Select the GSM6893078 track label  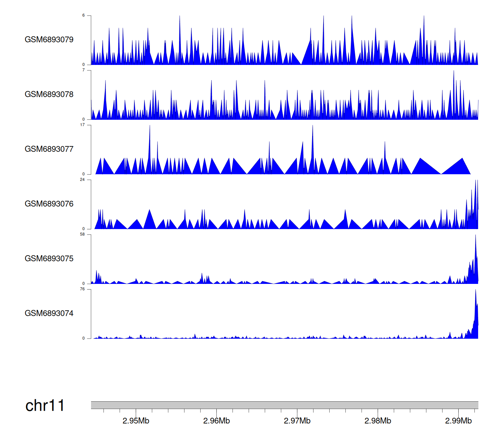coord(49,95)
